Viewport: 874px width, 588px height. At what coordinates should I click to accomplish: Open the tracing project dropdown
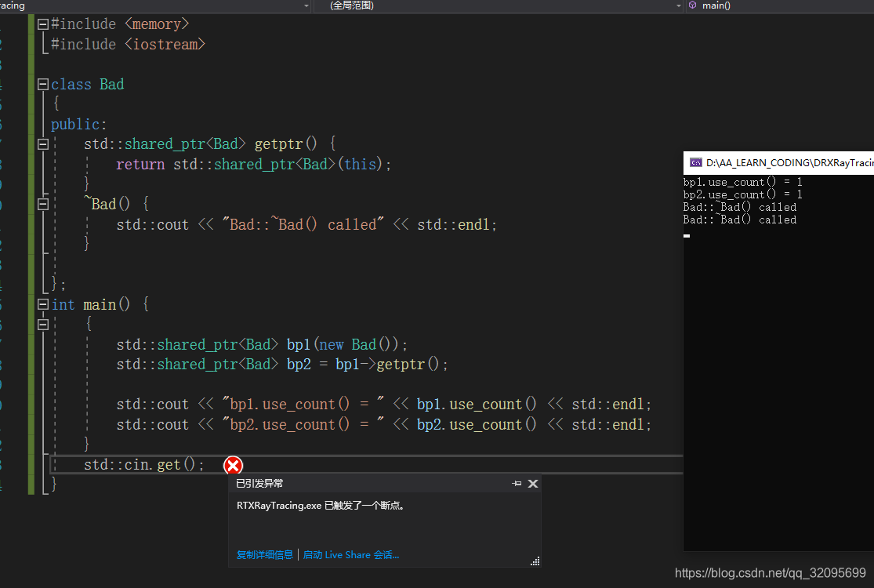pyautogui.click(x=306, y=5)
